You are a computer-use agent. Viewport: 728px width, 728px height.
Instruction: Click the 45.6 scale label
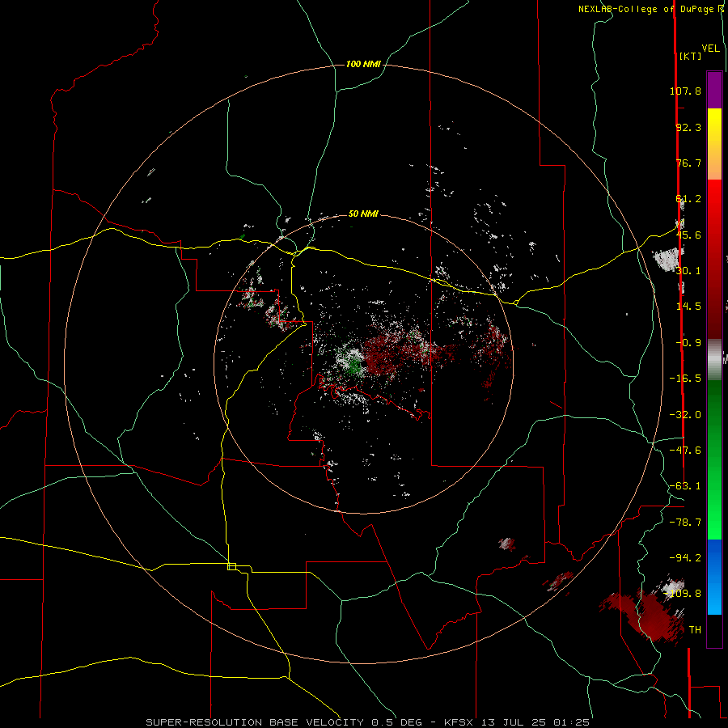point(688,235)
